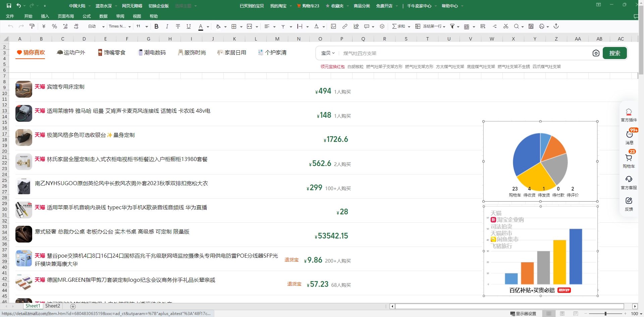The image size is (644, 317).
Task: Open the 宝贝 search type dropdown
Action: point(328,53)
